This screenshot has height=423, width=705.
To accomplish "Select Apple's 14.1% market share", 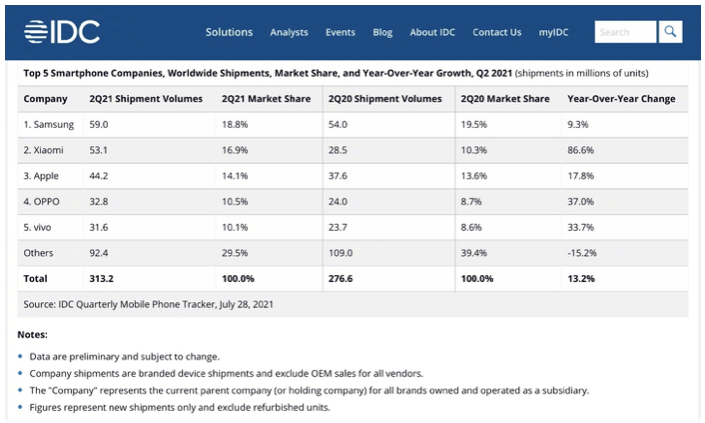I will pyautogui.click(x=235, y=176).
